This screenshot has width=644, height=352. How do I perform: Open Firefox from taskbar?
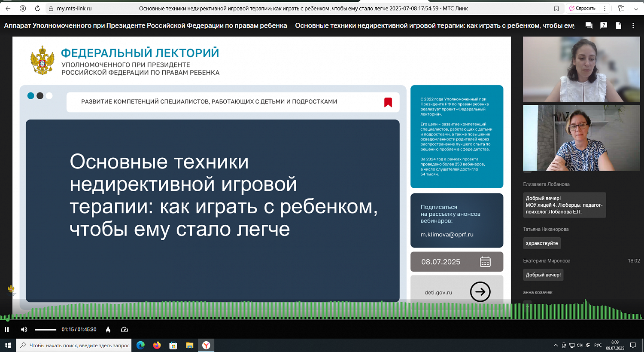pyautogui.click(x=157, y=345)
